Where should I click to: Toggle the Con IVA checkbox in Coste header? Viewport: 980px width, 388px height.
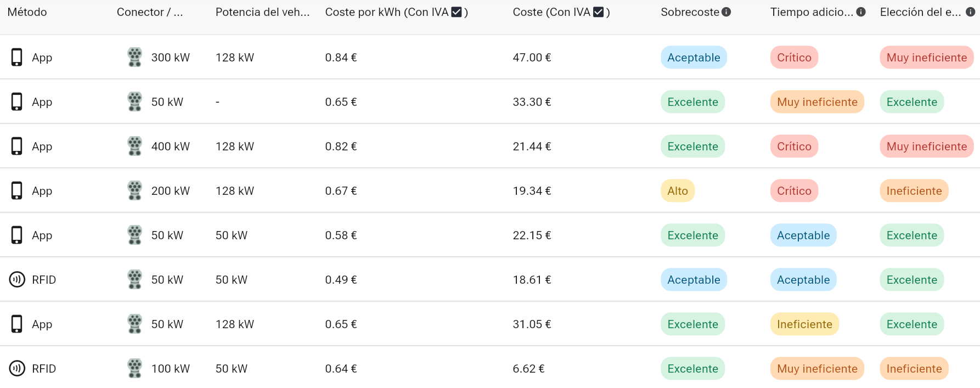[x=598, y=12]
